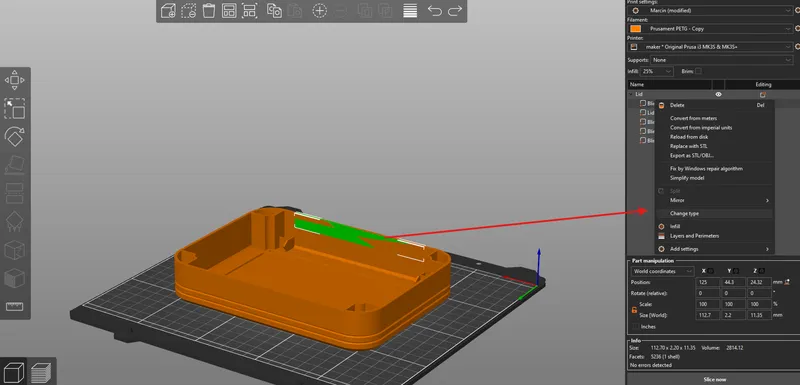800x385 pixels.
Task: Choose Change type in context menu
Action: pyautogui.click(x=685, y=214)
